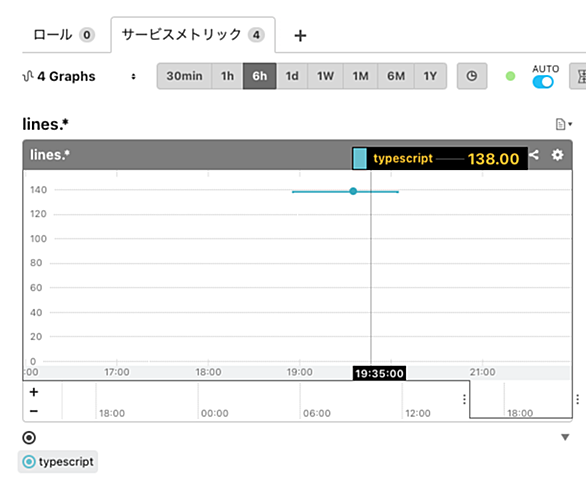Screen dimensions: 586x494
Task: Switch to the ロール tab
Action: click(64, 35)
